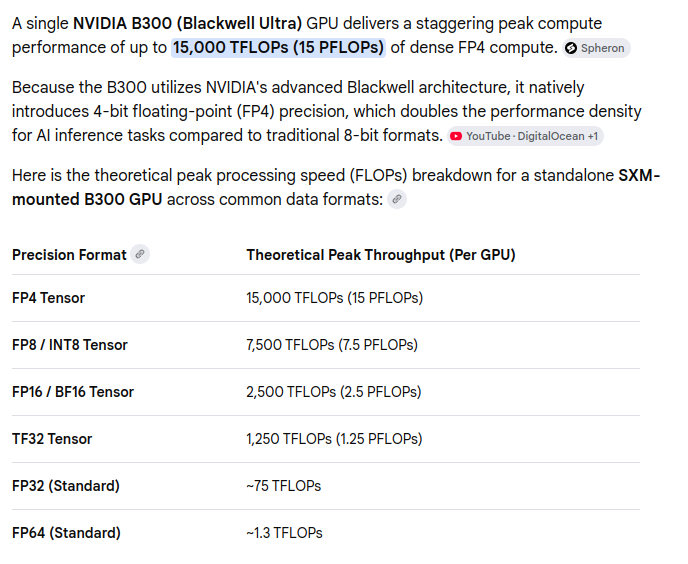Click the Spheron logo icon
The height and width of the screenshot is (564, 688).
(571, 48)
